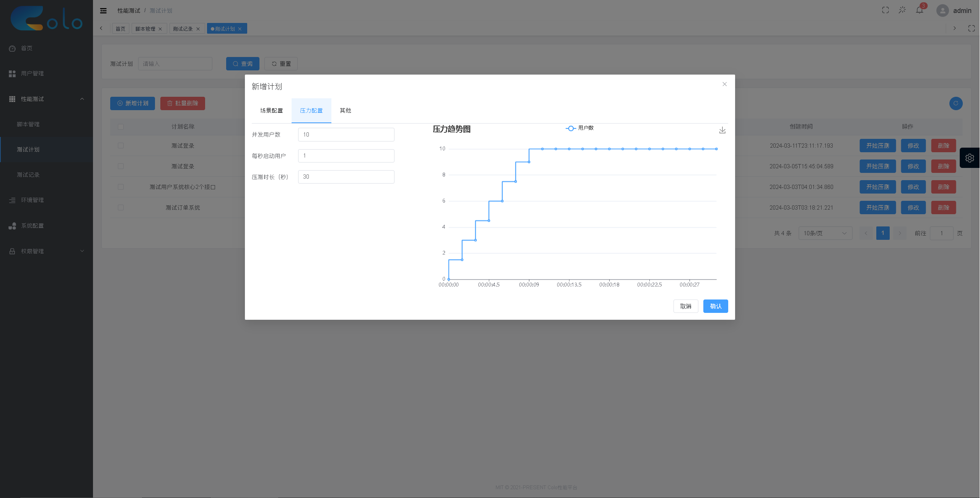Viewport: 980px width, 498px height.
Task: Switch to the 场景配置 tab
Action: [272, 111]
